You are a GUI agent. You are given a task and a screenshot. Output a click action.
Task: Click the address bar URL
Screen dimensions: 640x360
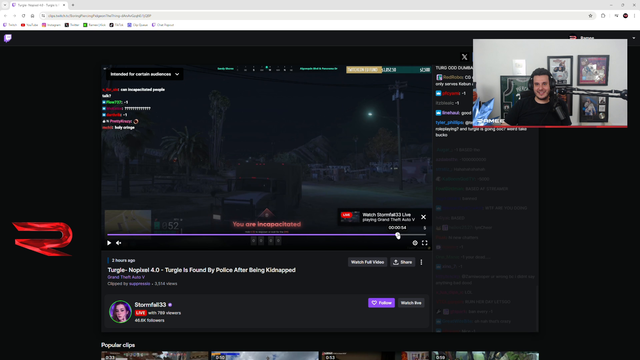(100, 16)
